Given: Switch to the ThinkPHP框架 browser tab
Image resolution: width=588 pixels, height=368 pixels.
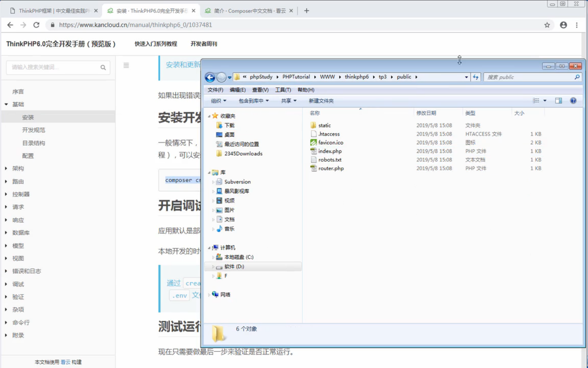Looking at the screenshot, I should click(53, 11).
